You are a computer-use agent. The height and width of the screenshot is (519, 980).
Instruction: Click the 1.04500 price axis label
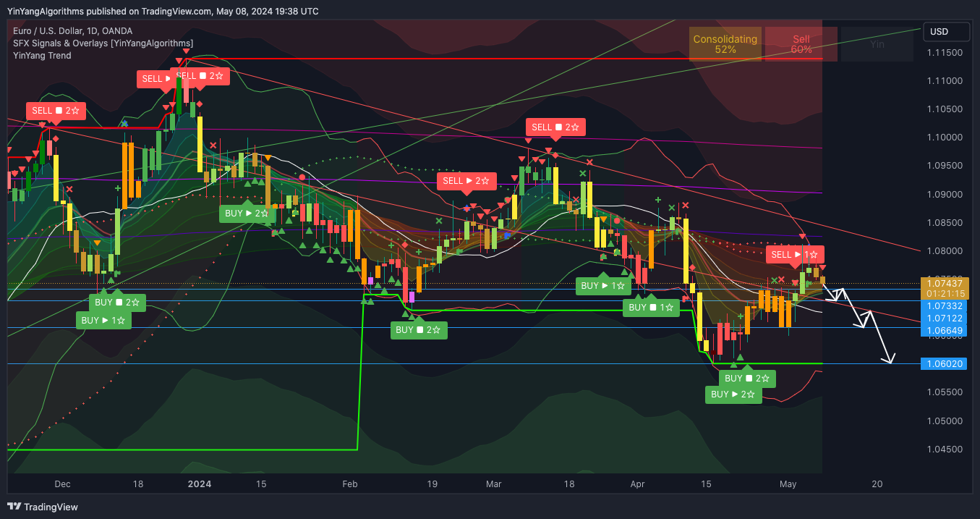pos(946,449)
